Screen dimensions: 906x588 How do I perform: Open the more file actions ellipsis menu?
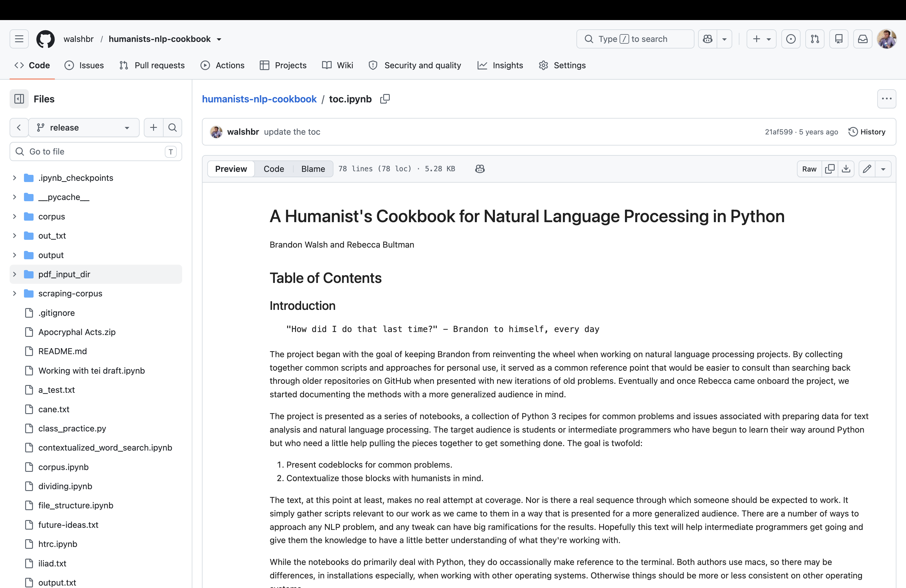tap(887, 99)
